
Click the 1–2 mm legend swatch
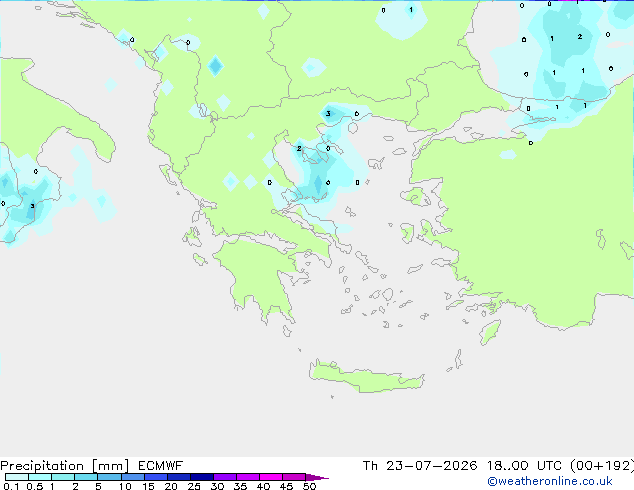point(63,477)
